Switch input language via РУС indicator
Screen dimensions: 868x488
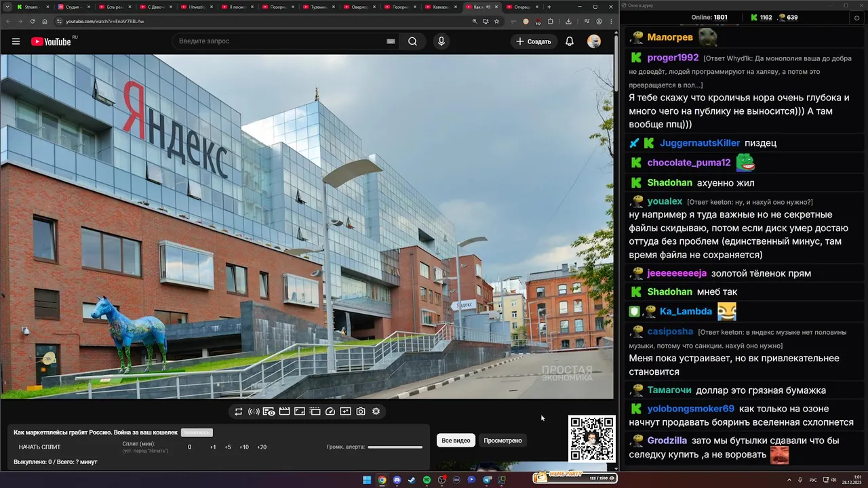click(813, 480)
